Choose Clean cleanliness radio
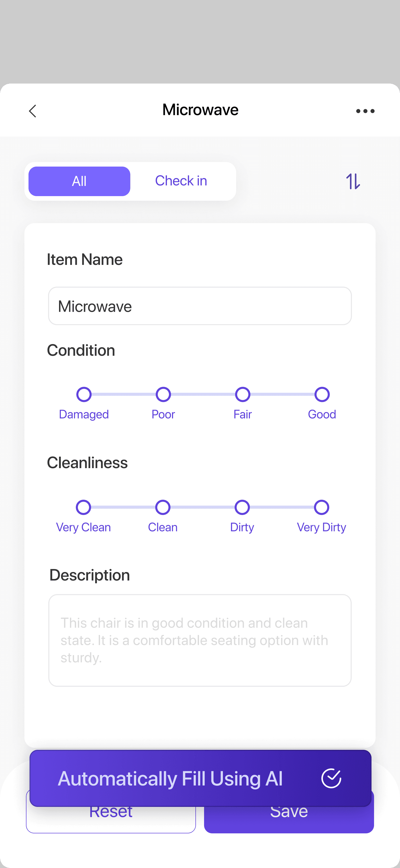 tap(163, 507)
